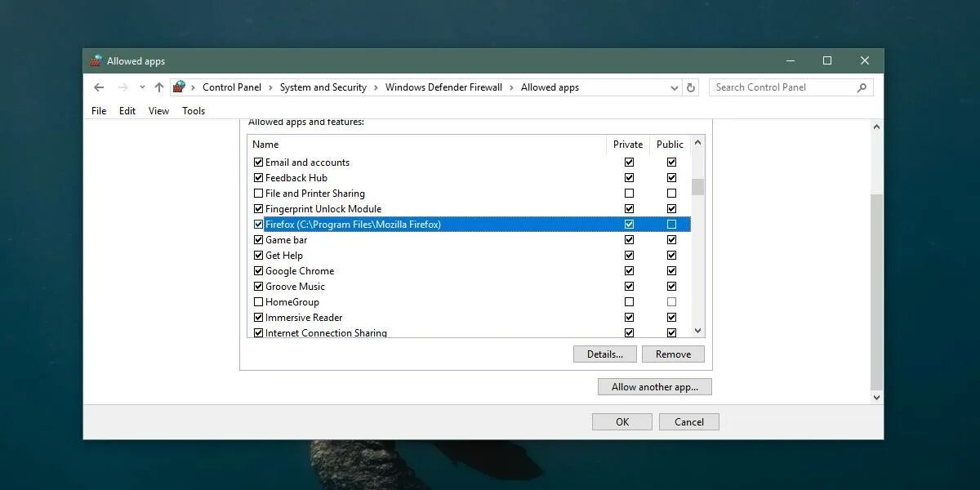Confirm with the OK button
The image size is (980, 490).
coord(622,422)
